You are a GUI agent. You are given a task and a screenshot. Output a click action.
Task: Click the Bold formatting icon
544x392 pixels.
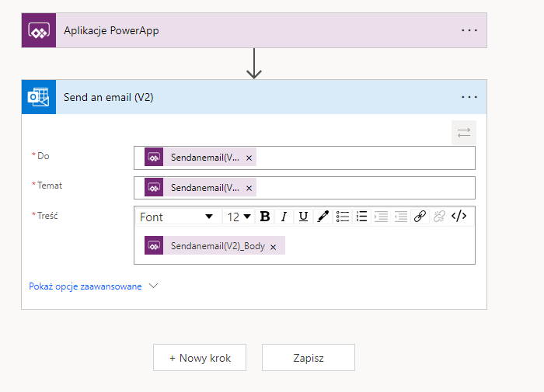pos(265,217)
